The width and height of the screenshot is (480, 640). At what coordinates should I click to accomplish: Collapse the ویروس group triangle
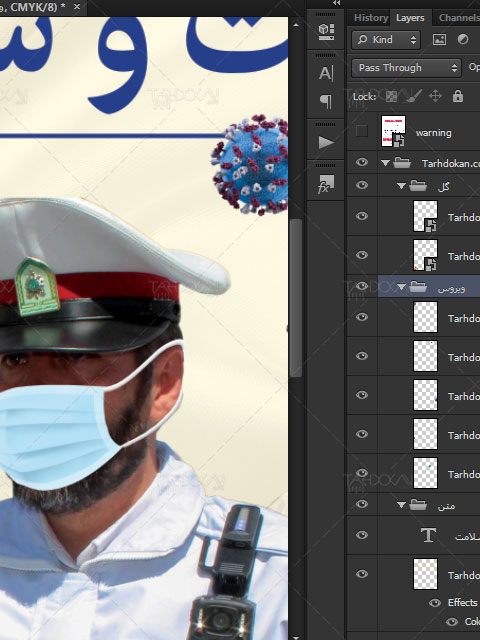point(401,287)
